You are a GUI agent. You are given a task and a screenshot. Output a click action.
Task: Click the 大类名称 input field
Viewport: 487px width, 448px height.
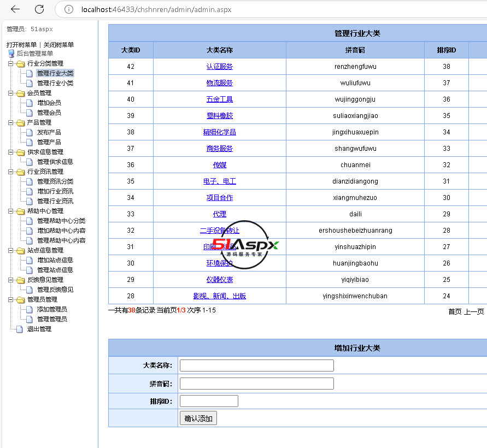[x=257, y=366]
